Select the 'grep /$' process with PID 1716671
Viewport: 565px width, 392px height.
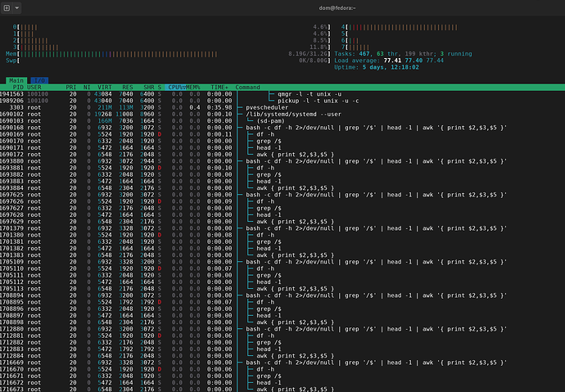[282, 376]
